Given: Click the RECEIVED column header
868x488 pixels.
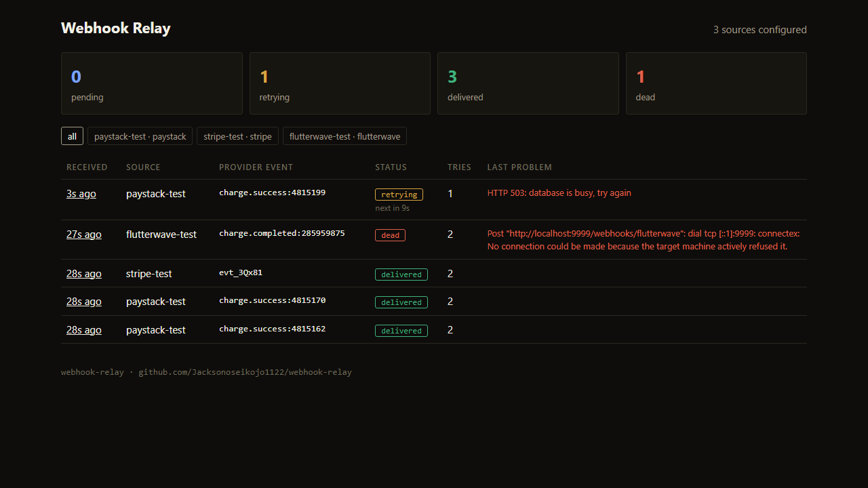Looking at the screenshot, I should (x=87, y=167).
